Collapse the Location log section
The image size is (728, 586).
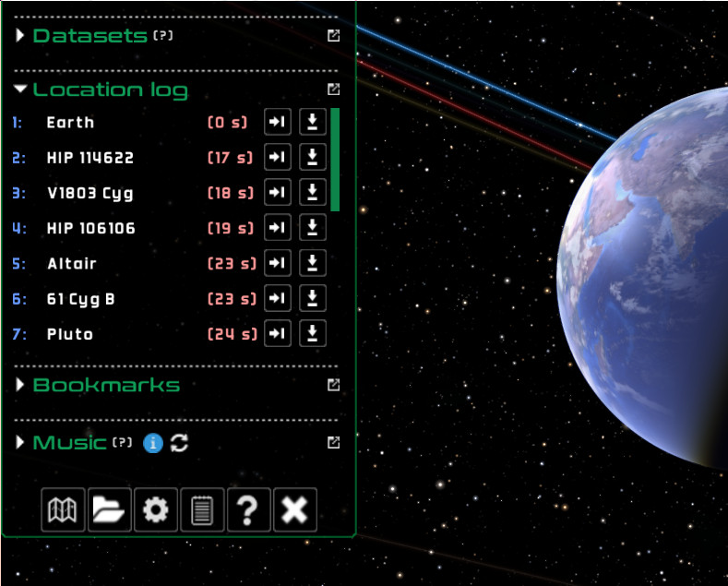[x=20, y=89]
